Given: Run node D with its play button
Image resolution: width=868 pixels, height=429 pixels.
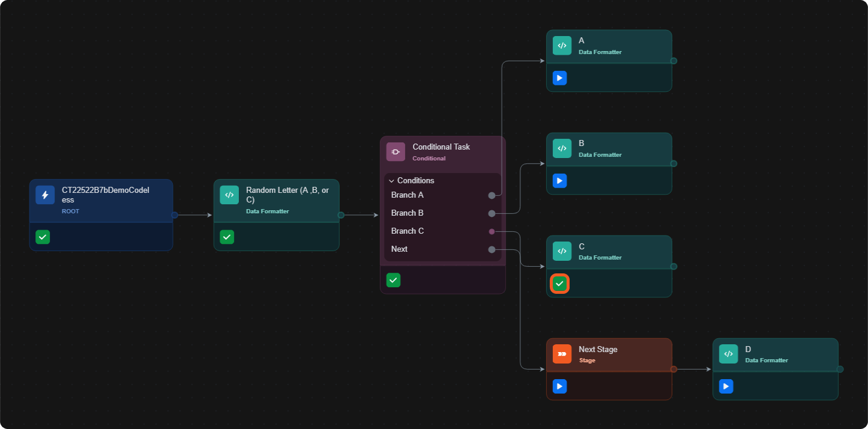Looking at the screenshot, I should coord(726,386).
